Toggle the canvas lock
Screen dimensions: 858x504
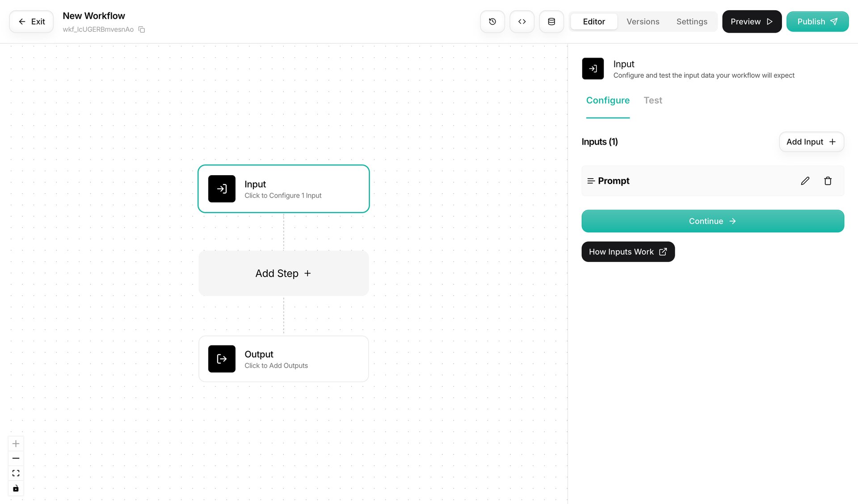point(16,488)
